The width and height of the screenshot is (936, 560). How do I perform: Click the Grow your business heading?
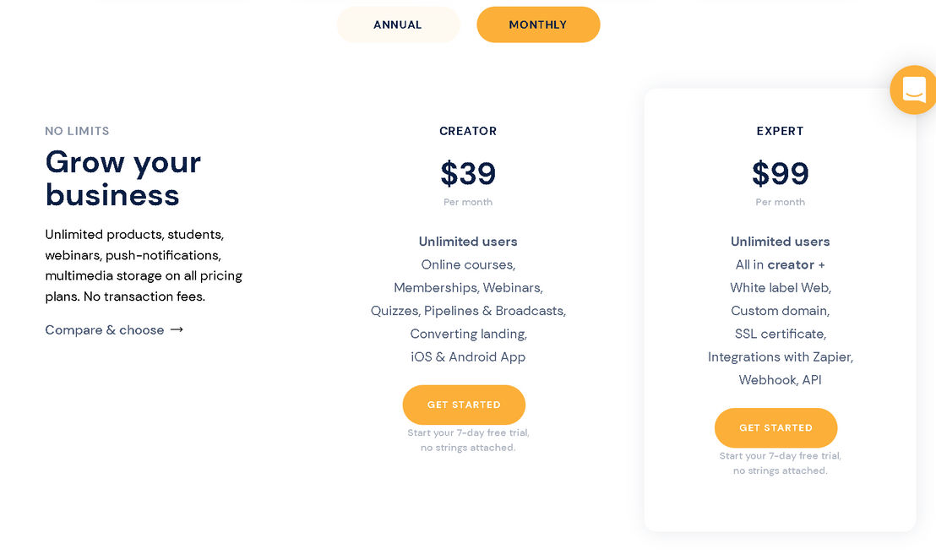click(x=123, y=178)
